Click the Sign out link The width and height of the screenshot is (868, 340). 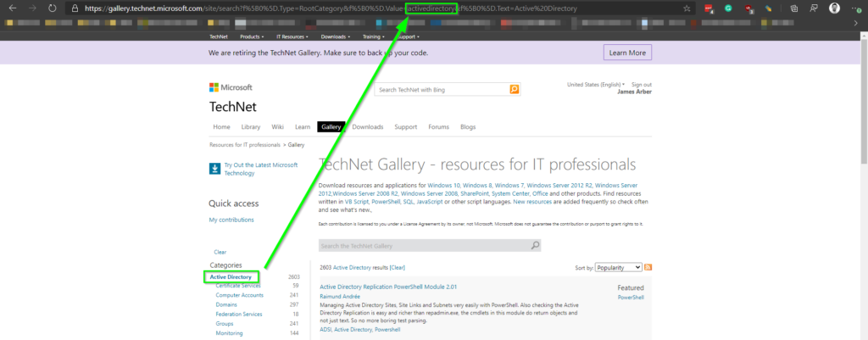[x=642, y=85]
